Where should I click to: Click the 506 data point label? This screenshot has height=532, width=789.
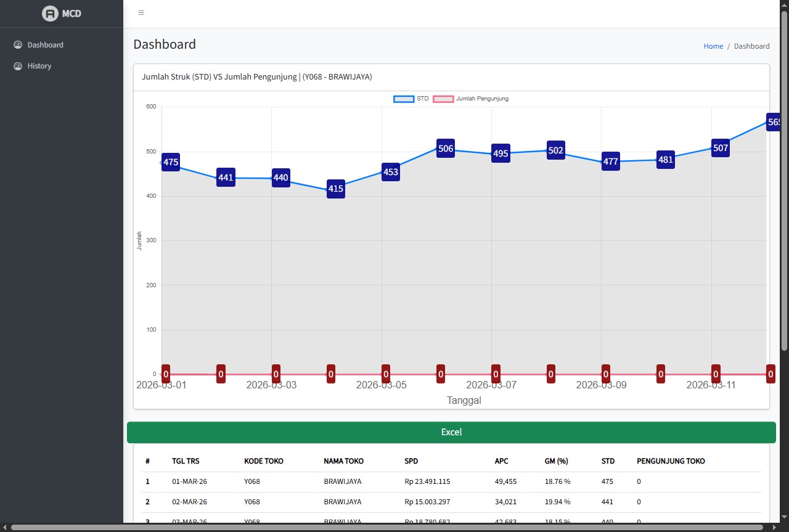(446, 148)
